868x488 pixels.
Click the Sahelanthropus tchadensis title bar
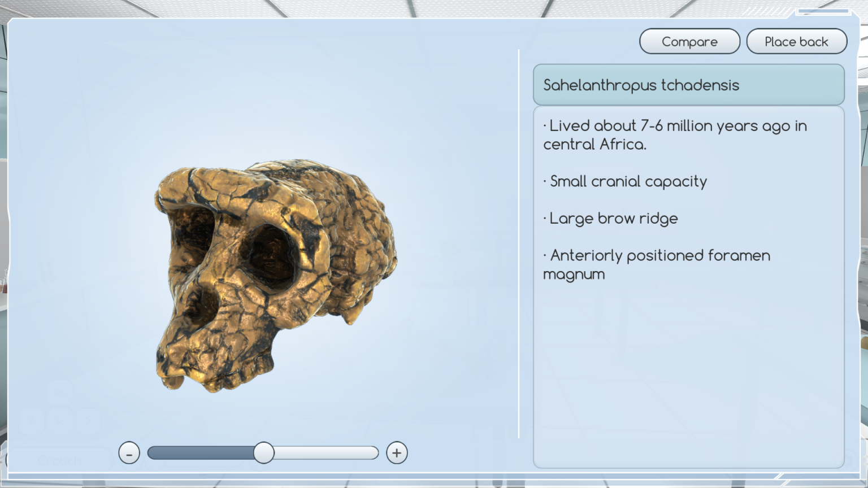[x=688, y=85]
